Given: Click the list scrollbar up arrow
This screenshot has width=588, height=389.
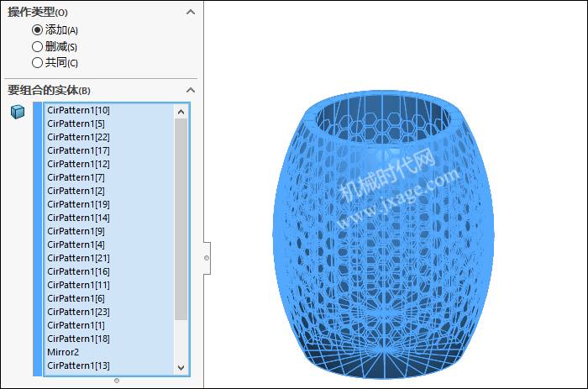Looking at the screenshot, I should (x=181, y=112).
